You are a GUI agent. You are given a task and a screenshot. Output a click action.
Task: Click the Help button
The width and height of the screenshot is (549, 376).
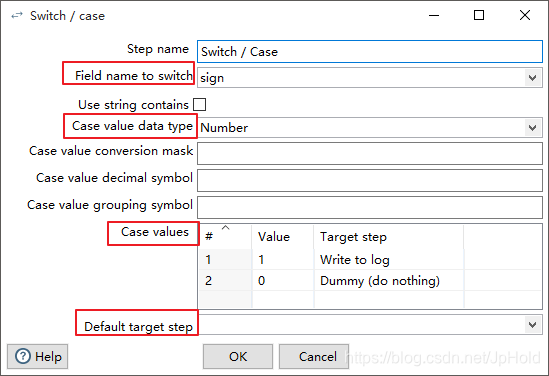click(x=37, y=356)
